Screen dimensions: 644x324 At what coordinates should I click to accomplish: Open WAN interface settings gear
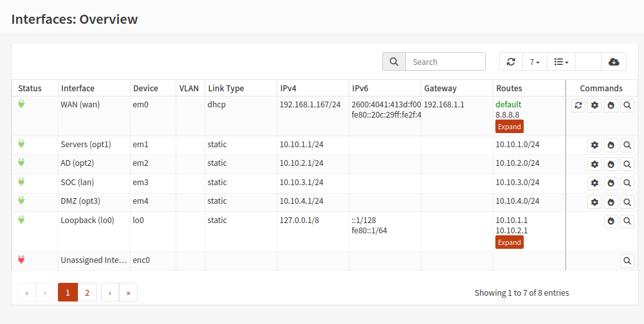[x=595, y=105]
